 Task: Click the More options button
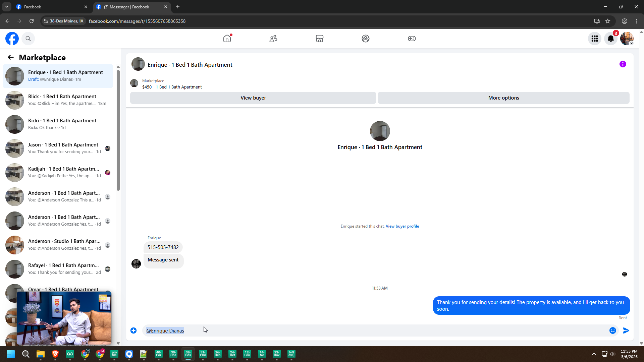coord(503,98)
